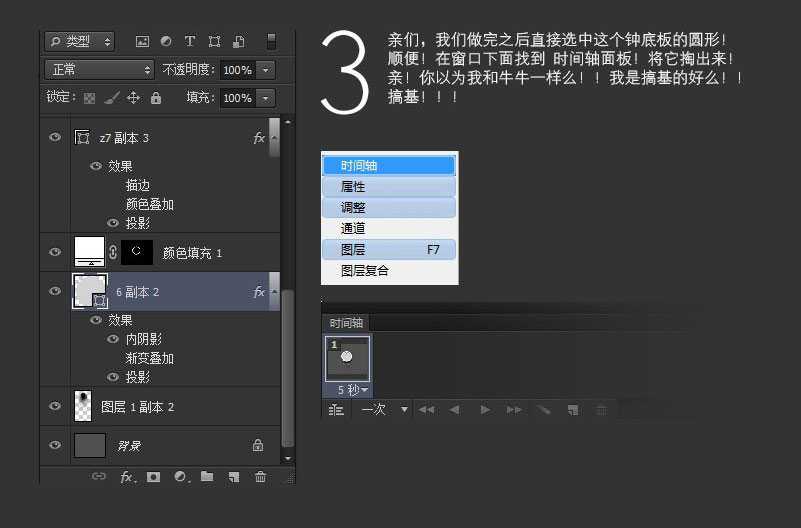This screenshot has width=801, height=528.
Task: Toggle visibility of 背景 layer
Action: tap(55, 445)
